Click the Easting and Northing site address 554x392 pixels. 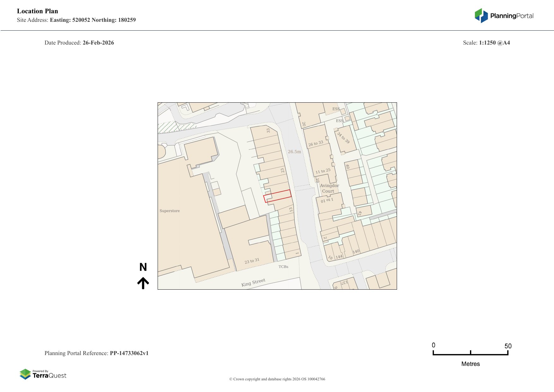point(93,20)
